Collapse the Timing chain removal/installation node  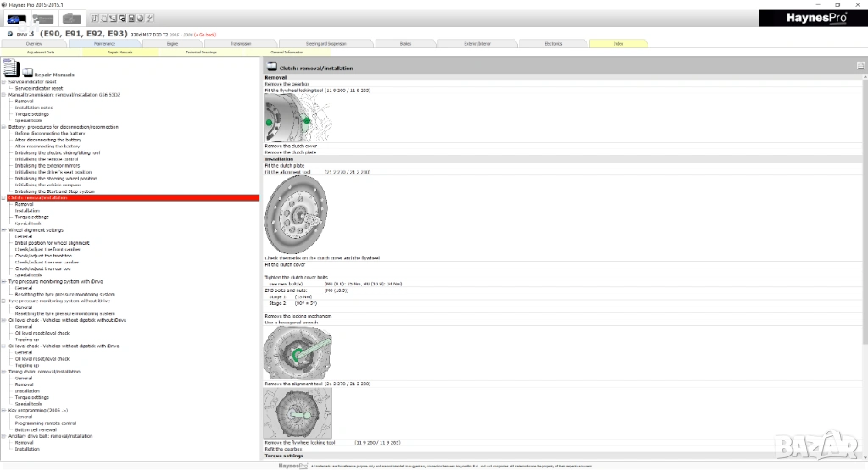(x=3, y=372)
